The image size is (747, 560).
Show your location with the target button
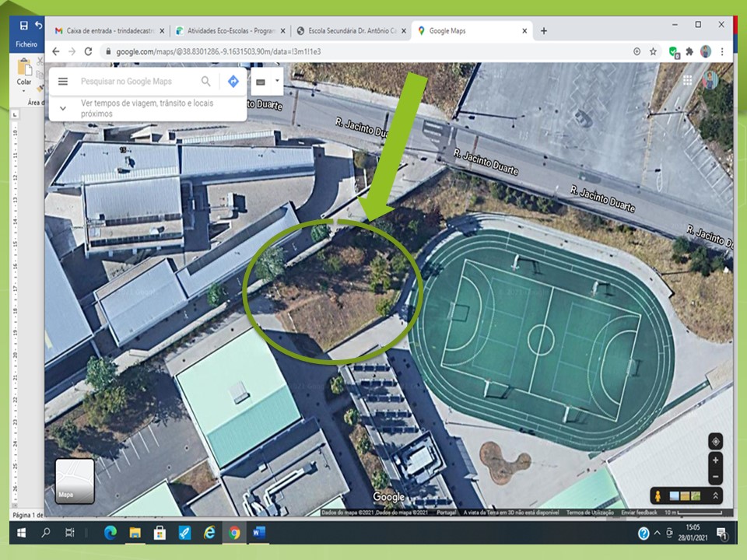tap(716, 442)
